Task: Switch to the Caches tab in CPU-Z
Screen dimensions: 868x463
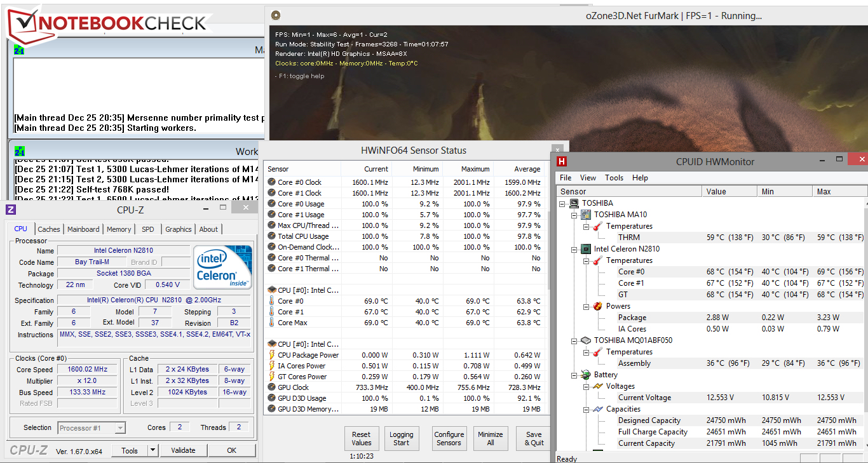Action: click(x=49, y=229)
